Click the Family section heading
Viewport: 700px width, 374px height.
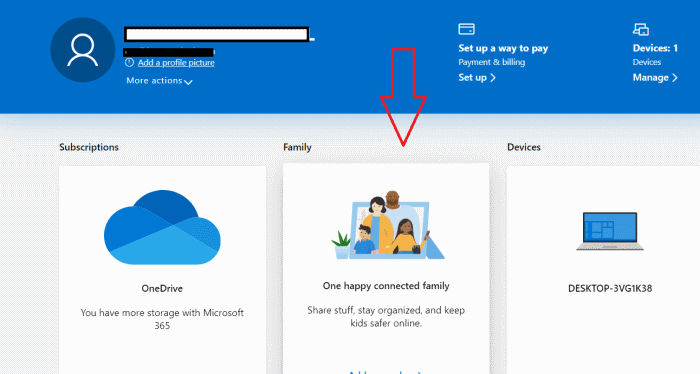pyautogui.click(x=297, y=147)
